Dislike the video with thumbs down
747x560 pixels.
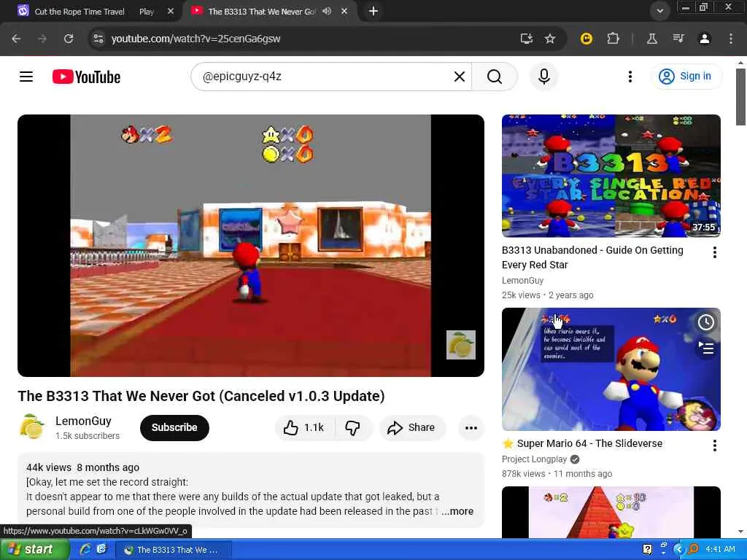point(352,427)
